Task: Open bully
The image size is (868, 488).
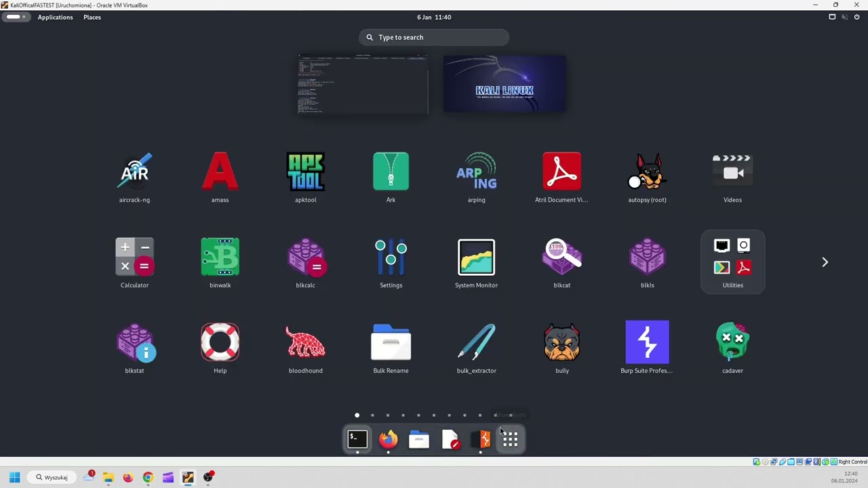Action: (561, 348)
